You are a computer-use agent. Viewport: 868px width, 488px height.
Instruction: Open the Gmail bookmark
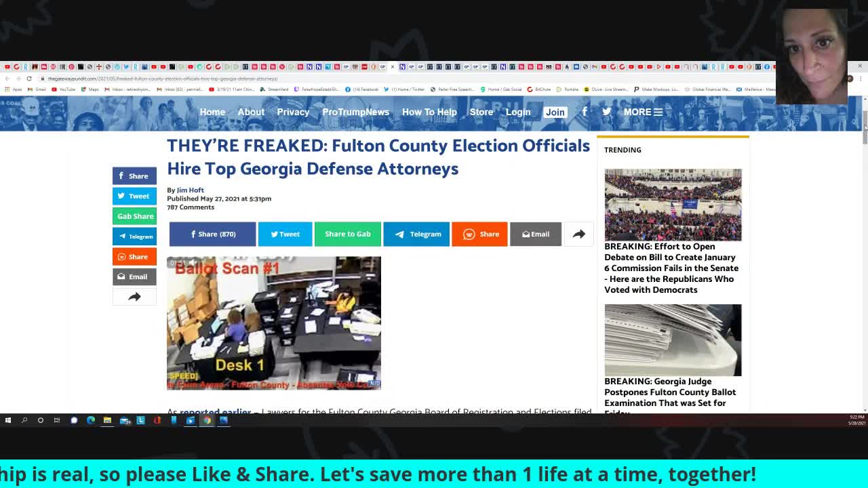pos(37,89)
